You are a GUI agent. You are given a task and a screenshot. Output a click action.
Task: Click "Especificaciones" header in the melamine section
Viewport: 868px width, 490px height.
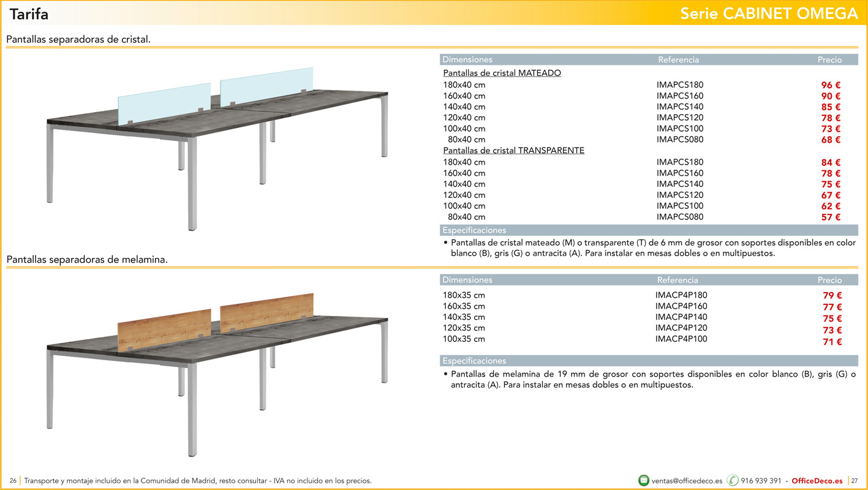pos(475,361)
